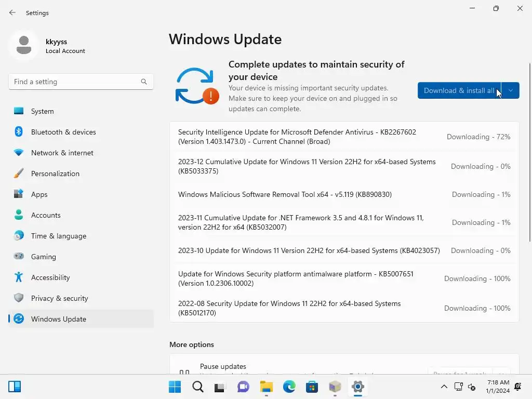Go to Network & internet settings
The image size is (532, 399).
81,153
